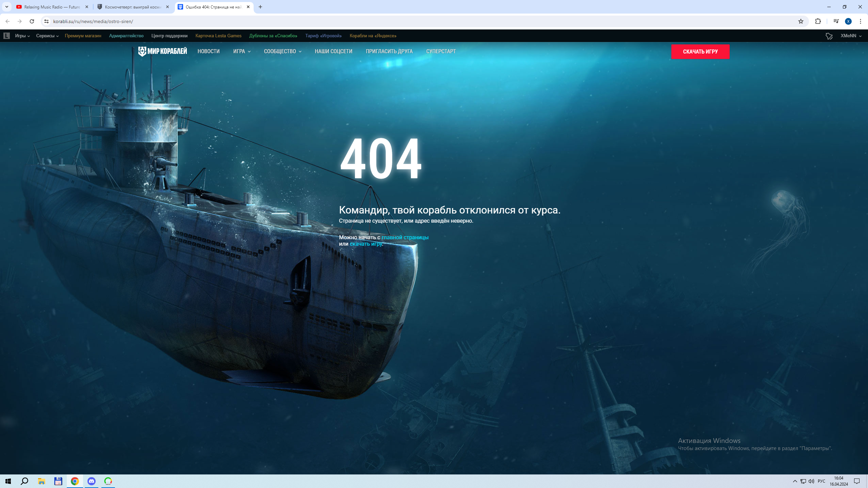Open the НОВОСТИ menu item
Image resolution: width=868 pixels, height=488 pixels.
click(x=209, y=51)
